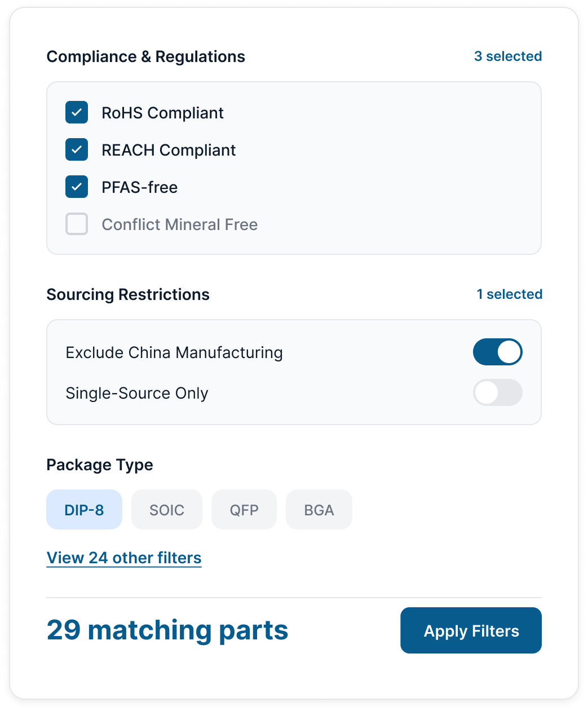This screenshot has height=711, width=588.
Task: Click the 3 selected count label
Action: point(507,56)
